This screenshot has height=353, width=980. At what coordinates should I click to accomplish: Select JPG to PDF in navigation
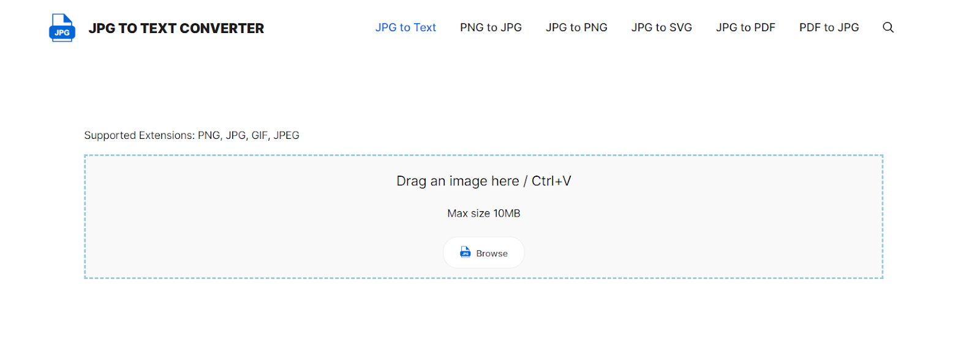(745, 28)
